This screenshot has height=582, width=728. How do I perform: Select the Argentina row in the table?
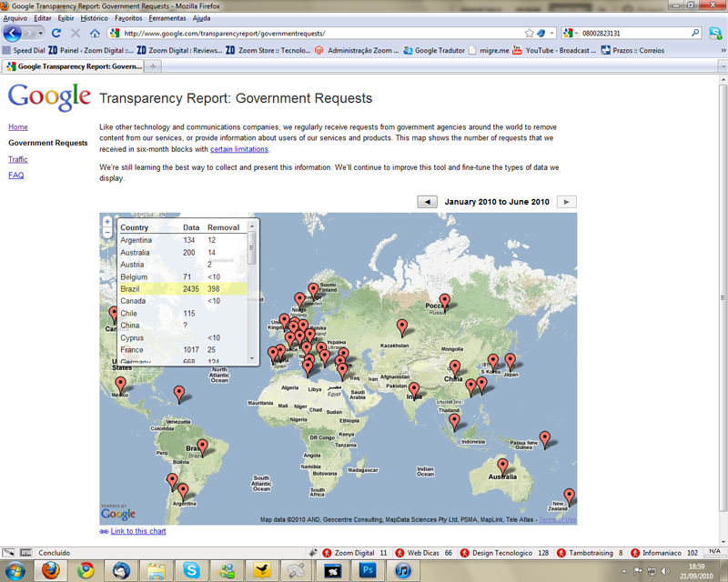point(183,240)
